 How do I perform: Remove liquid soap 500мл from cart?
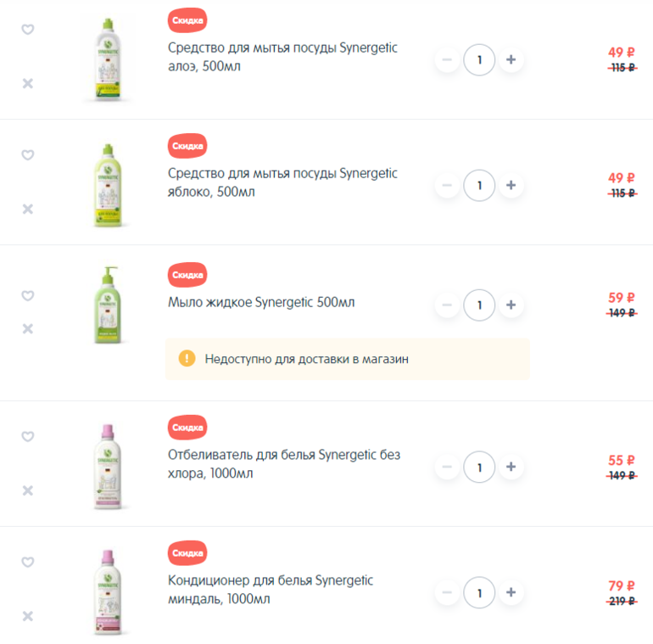coord(27,328)
